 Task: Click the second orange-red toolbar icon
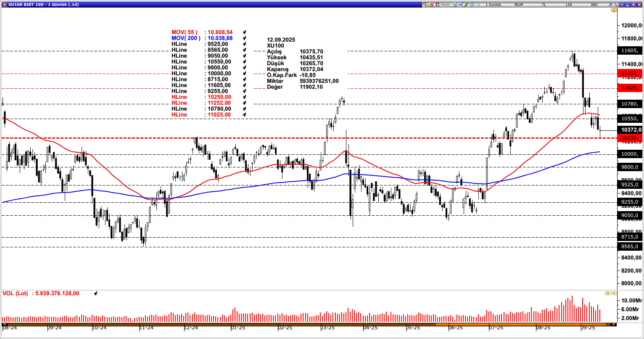click(x=431, y=5)
